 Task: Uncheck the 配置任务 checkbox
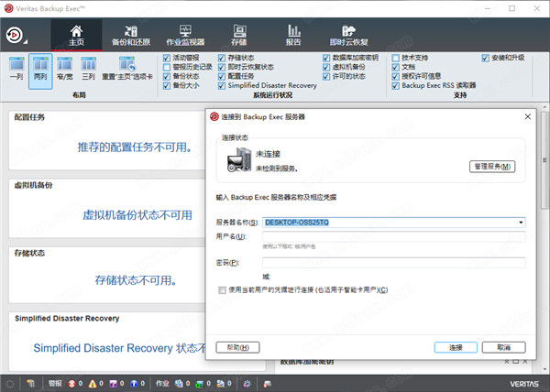[x=222, y=76]
